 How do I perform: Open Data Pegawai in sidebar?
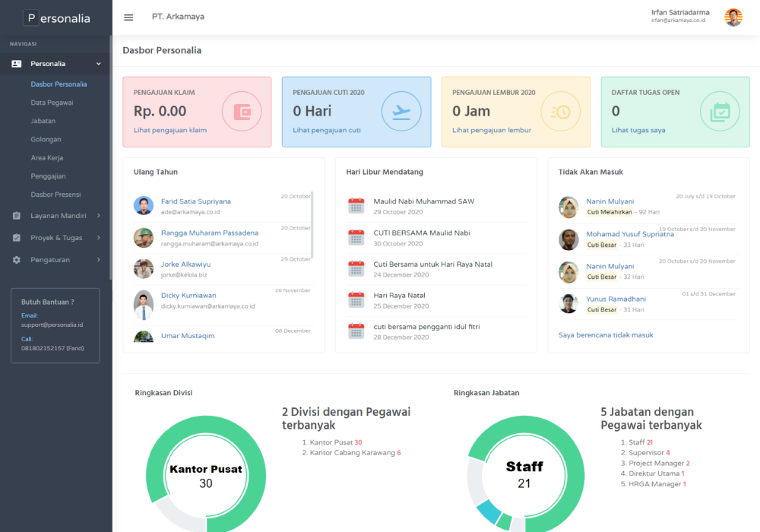[52, 103]
